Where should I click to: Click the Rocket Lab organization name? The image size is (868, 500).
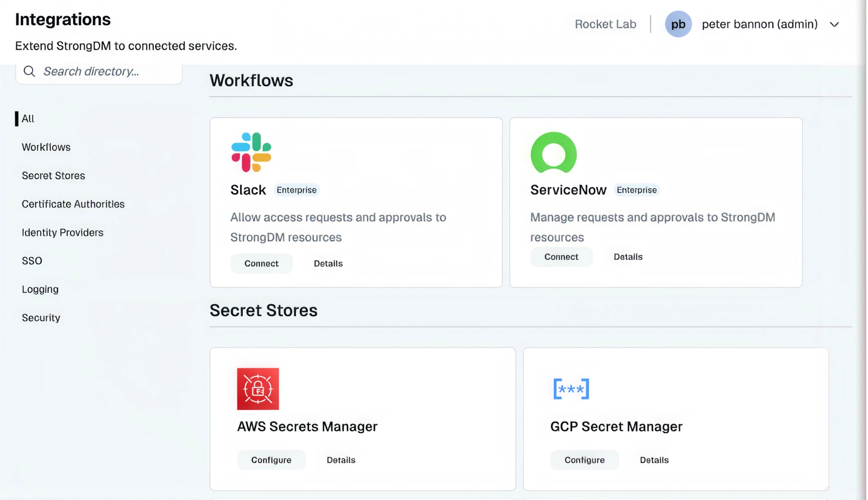pos(605,24)
